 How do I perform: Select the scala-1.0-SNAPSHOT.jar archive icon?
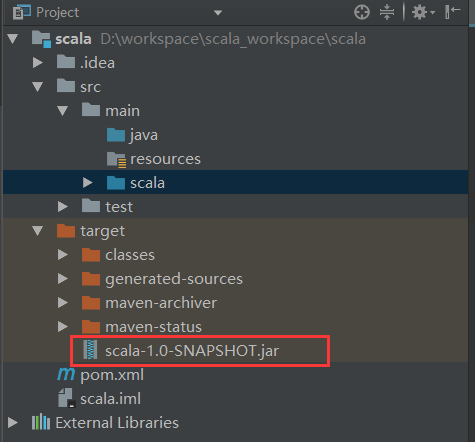[90, 350]
